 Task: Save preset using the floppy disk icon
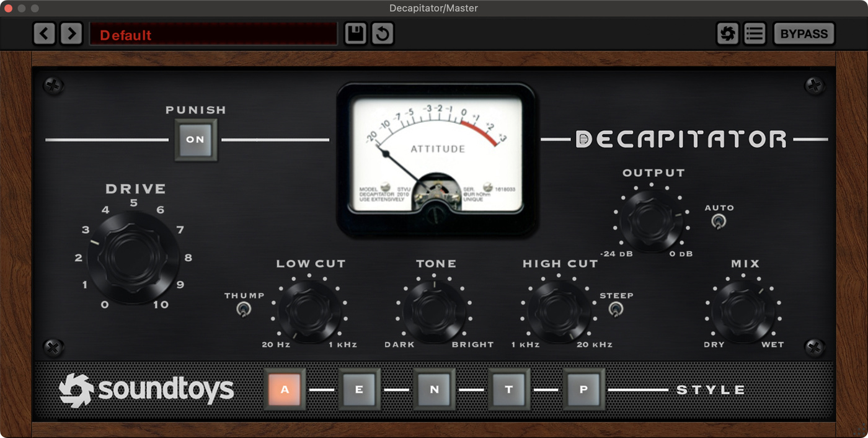coord(355,34)
